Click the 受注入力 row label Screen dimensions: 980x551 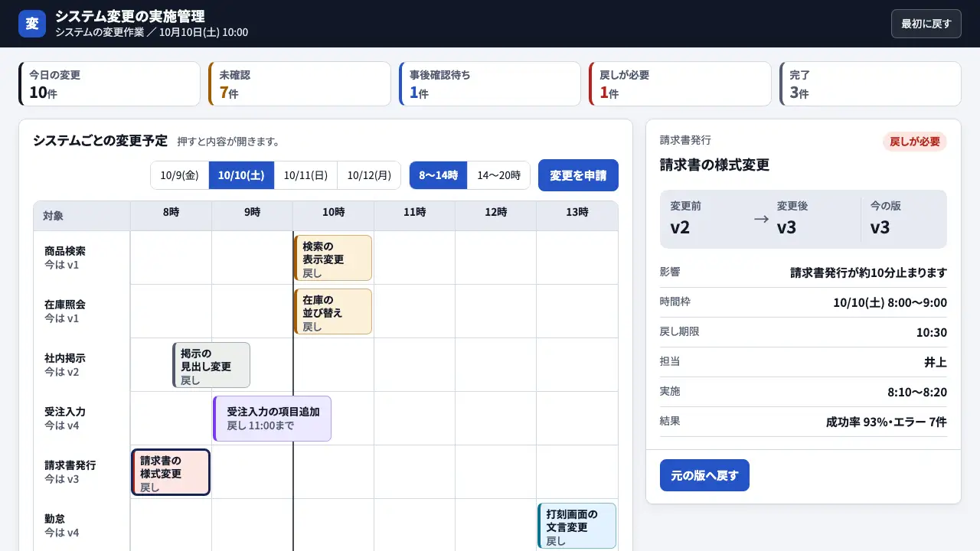[x=65, y=412]
